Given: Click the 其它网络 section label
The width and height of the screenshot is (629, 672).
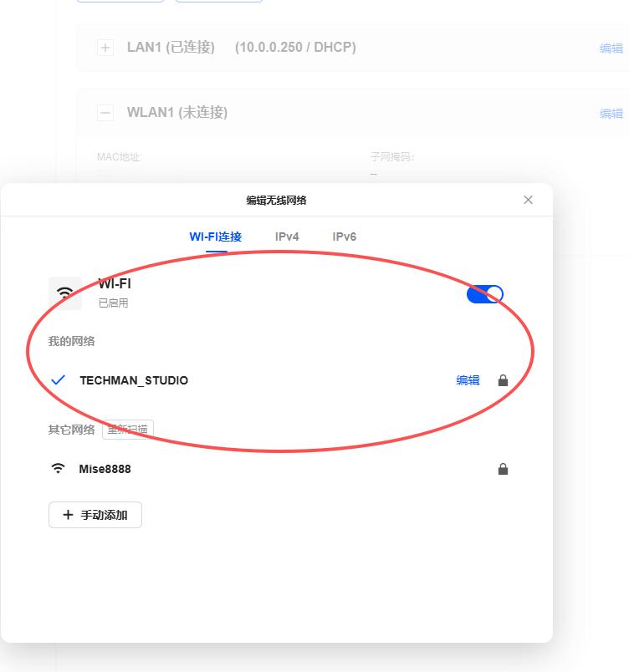Looking at the screenshot, I should (71, 430).
